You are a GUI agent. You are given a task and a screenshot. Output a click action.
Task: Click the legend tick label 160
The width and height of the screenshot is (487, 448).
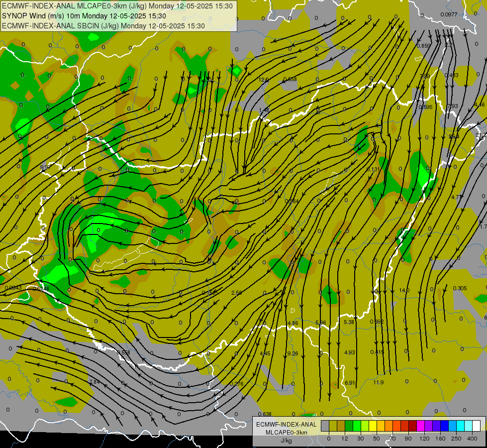click(x=440, y=439)
